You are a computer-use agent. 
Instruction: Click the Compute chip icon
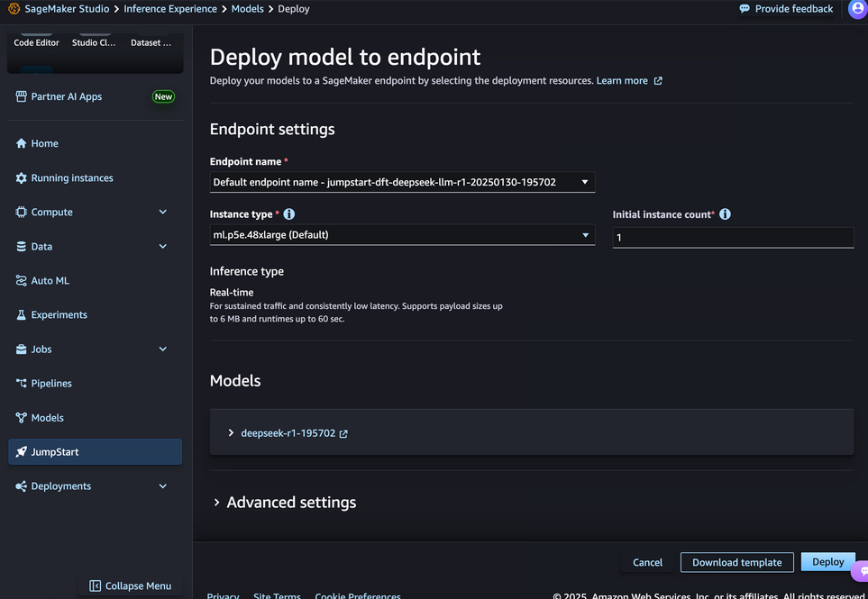pos(21,213)
